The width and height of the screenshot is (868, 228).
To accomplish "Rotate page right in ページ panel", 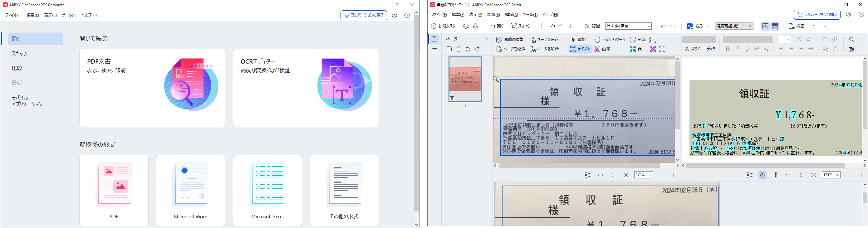I will click(477, 49).
